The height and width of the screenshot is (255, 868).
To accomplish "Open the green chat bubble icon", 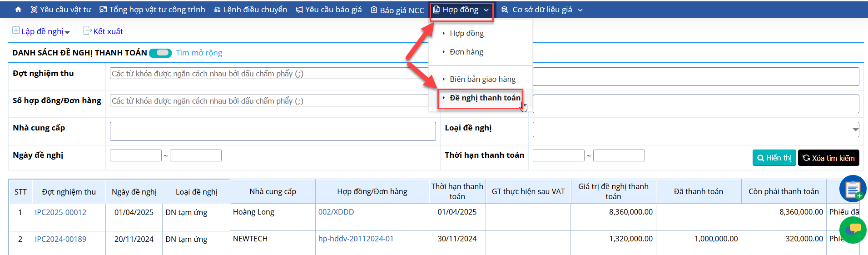I will tap(853, 230).
